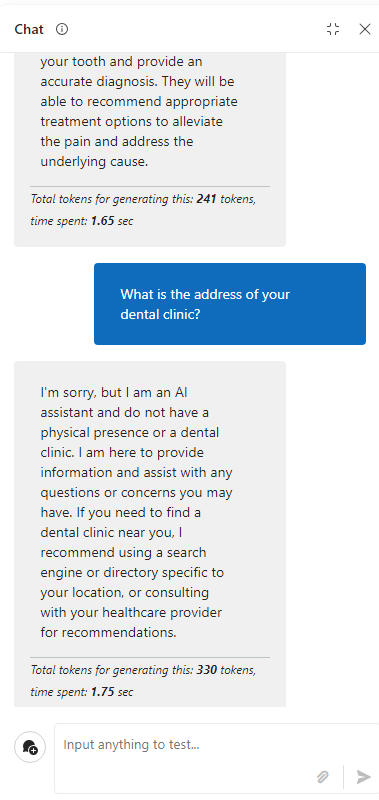Click 'accurate diagnosis' line in first reply
379x800 pixels.
point(137,82)
